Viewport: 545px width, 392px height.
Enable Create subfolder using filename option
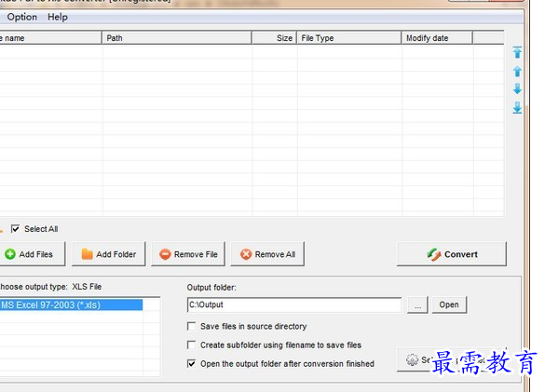[191, 345]
